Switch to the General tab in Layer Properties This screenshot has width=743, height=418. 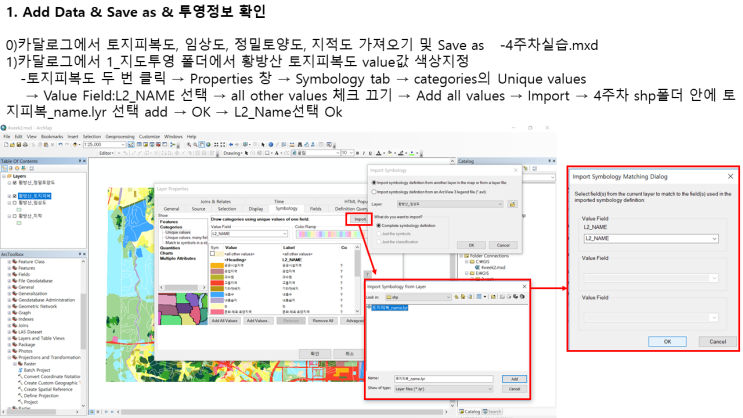172,209
